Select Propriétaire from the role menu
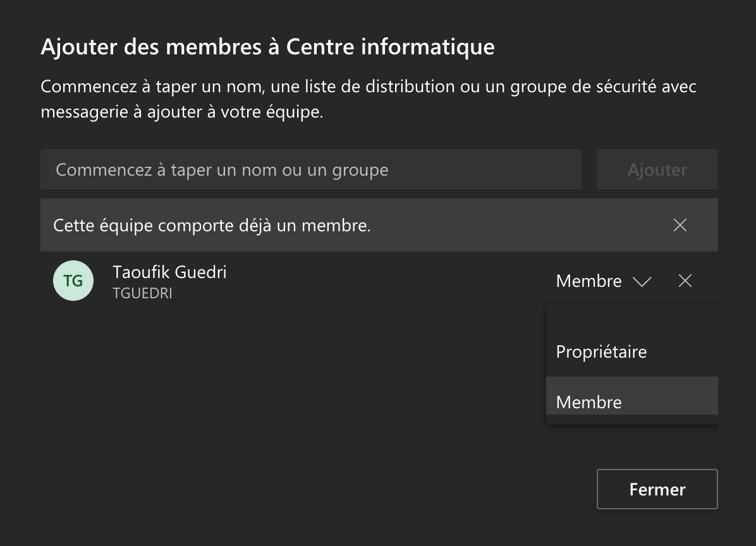The height and width of the screenshot is (546, 756). click(x=601, y=351)
